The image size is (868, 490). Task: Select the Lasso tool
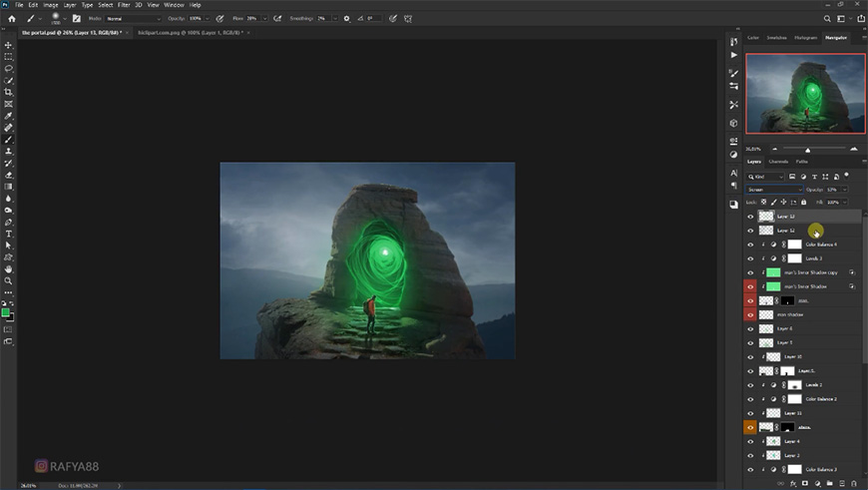click(x=8, y=69)
